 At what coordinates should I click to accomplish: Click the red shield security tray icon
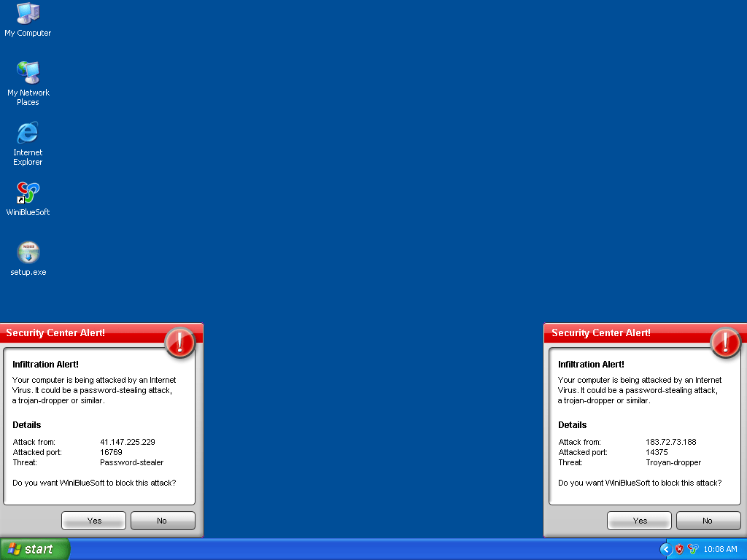click(x=680, y=549)
